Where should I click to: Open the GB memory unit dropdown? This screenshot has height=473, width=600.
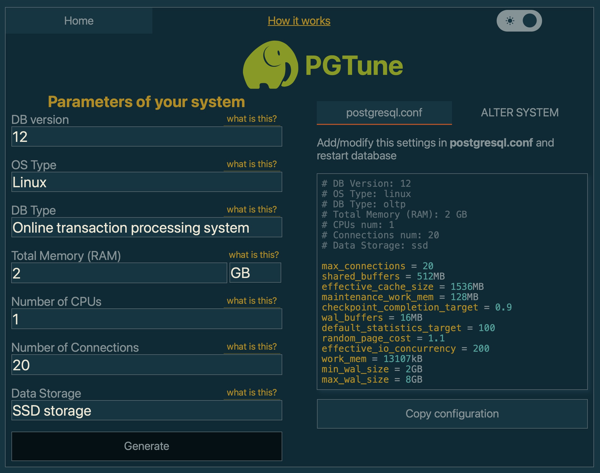(x=255, y=273)
